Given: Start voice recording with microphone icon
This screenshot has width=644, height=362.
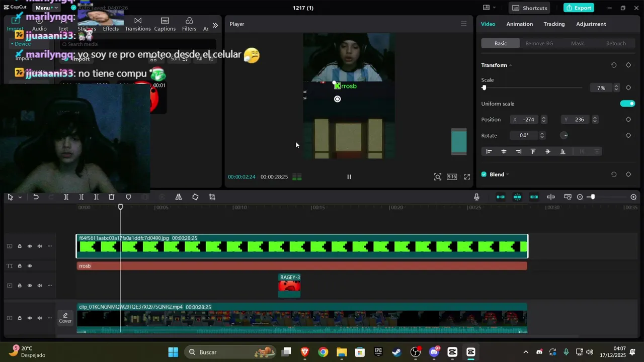Looking at the screenshot, I should pyautogui.click(x=476, y=197).
